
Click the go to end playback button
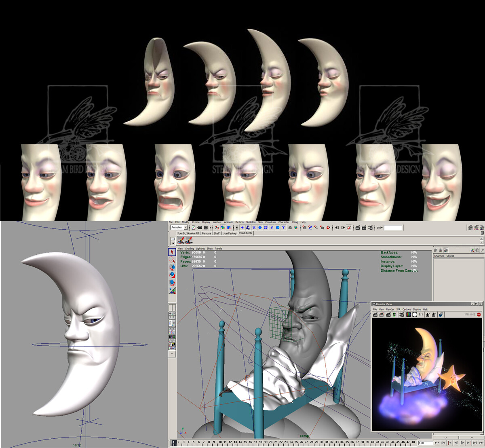click(481, 443)
